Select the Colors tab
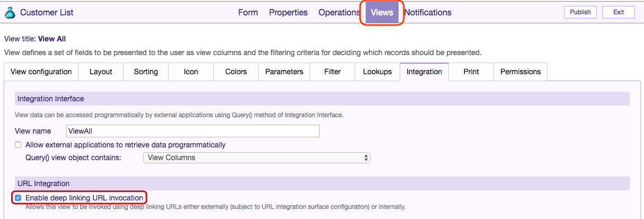This screenshot has width=644, height=219. 236,72
